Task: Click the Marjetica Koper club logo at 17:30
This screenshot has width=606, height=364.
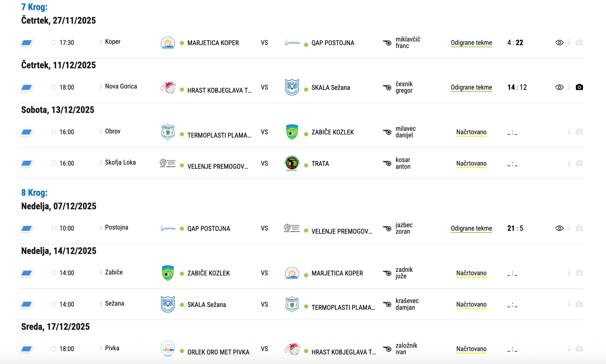Action: (168, 43)
